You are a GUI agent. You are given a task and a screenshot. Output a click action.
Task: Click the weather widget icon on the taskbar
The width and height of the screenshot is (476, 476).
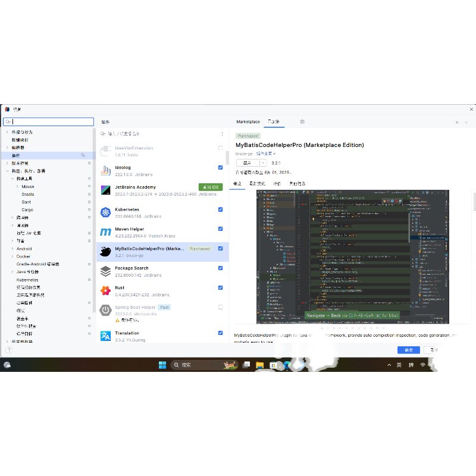pos(7,365)
